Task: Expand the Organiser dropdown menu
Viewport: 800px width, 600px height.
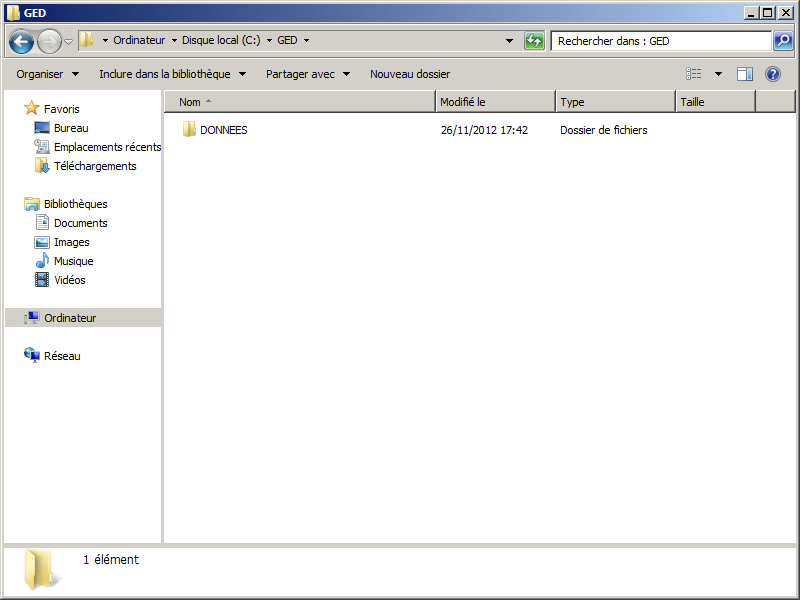Action: [x=47, y=74]
